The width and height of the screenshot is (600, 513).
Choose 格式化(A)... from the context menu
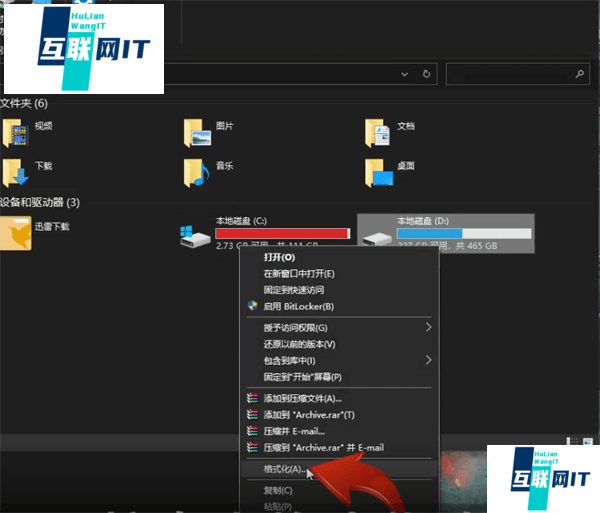click(x=284, y=468)
